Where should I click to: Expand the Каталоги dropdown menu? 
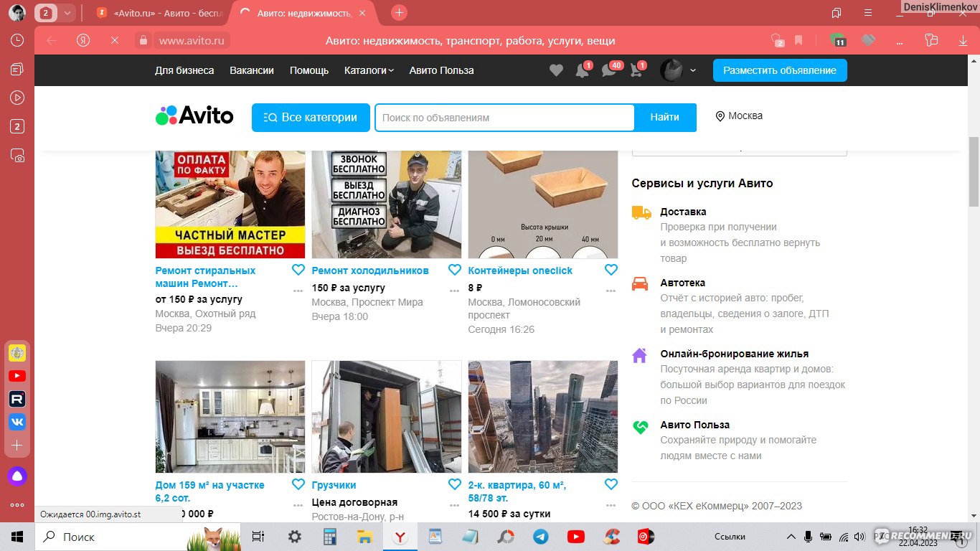coord(369,70)
